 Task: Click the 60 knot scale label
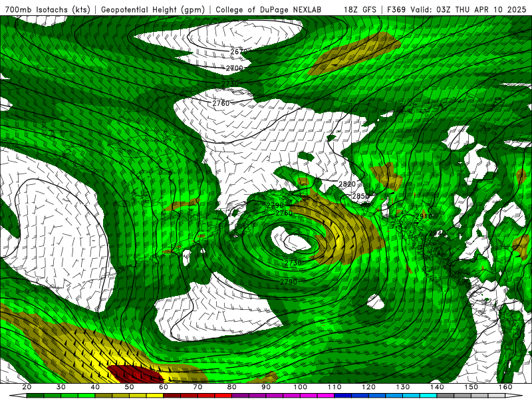[164, 387]
